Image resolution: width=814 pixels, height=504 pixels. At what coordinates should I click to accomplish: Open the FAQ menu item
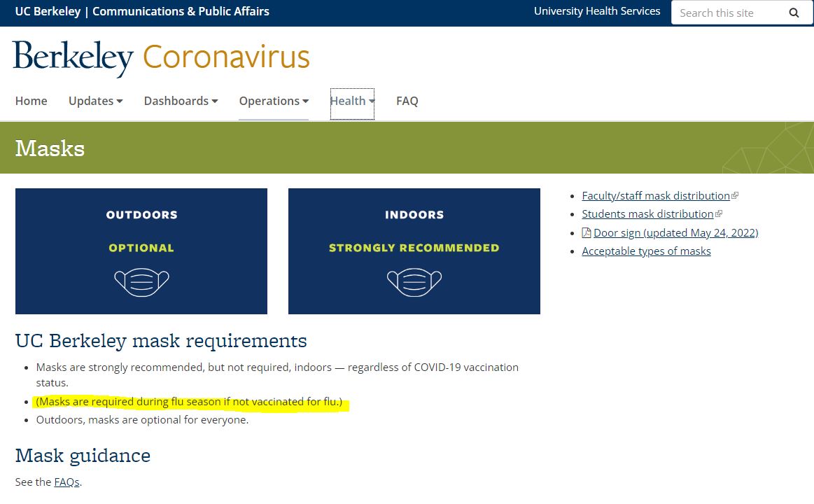(407, 101)
